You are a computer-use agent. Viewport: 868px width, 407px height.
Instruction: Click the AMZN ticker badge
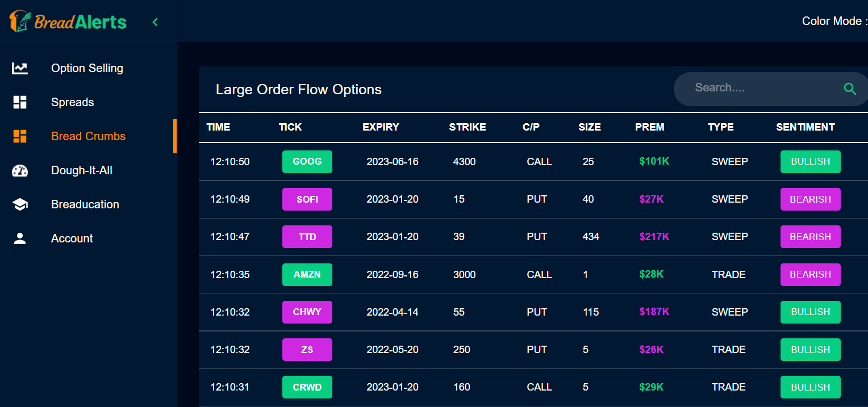point(307,275)
